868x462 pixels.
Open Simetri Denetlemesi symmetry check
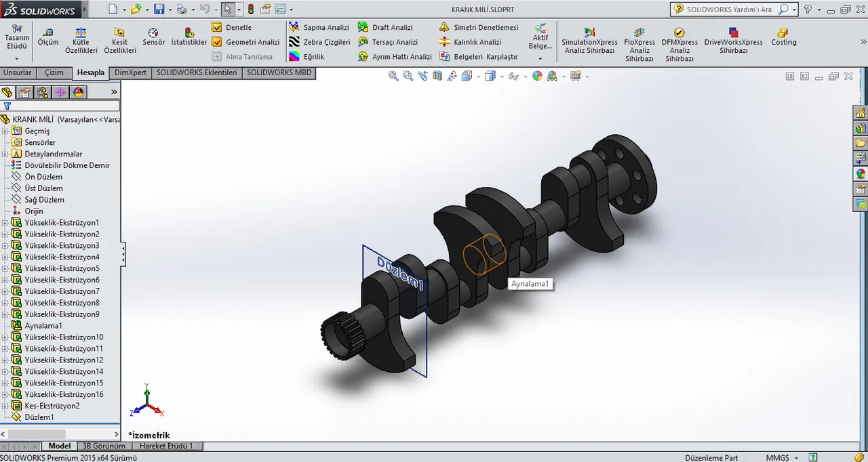(479, 27)
